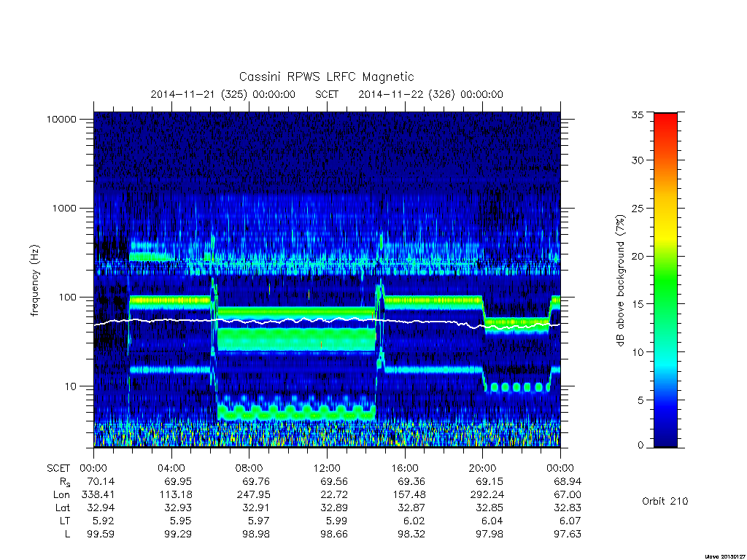Click the SCET label above the spectrogram
Image resolution: width=747 pixels, height=560 pixels.
327,94
